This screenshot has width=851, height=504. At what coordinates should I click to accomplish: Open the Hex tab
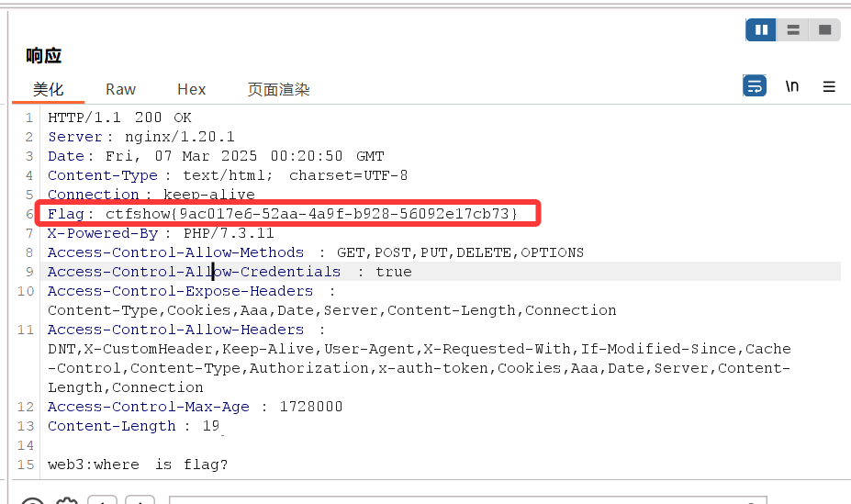[x=191, y=89]
